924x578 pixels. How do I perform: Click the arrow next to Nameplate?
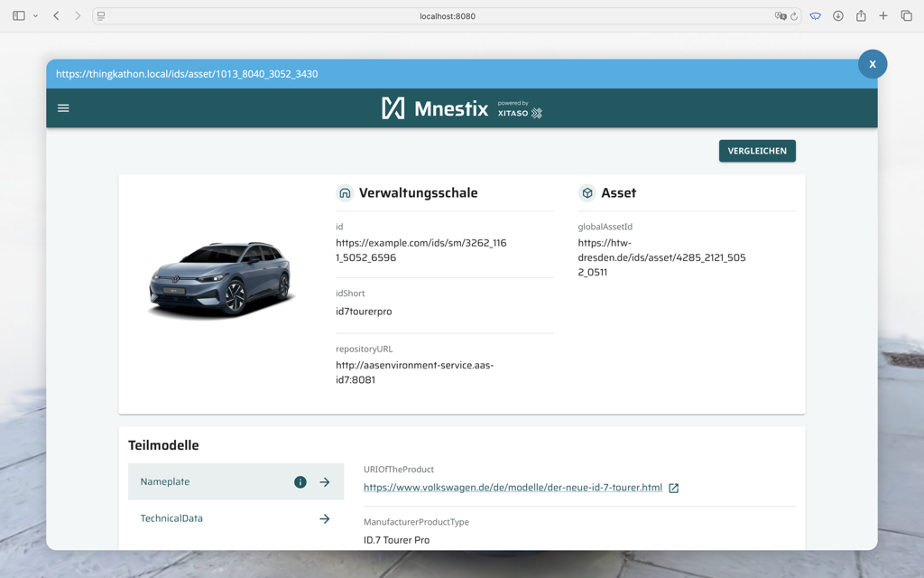point(325,482)
